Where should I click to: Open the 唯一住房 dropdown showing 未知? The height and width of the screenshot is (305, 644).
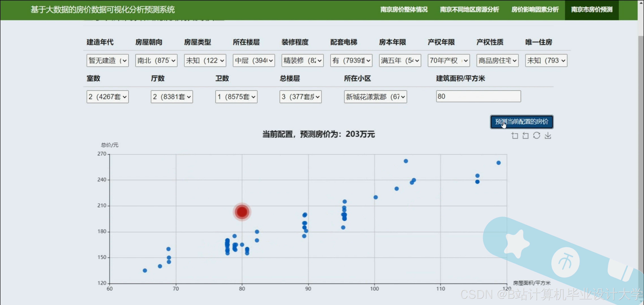546,60
